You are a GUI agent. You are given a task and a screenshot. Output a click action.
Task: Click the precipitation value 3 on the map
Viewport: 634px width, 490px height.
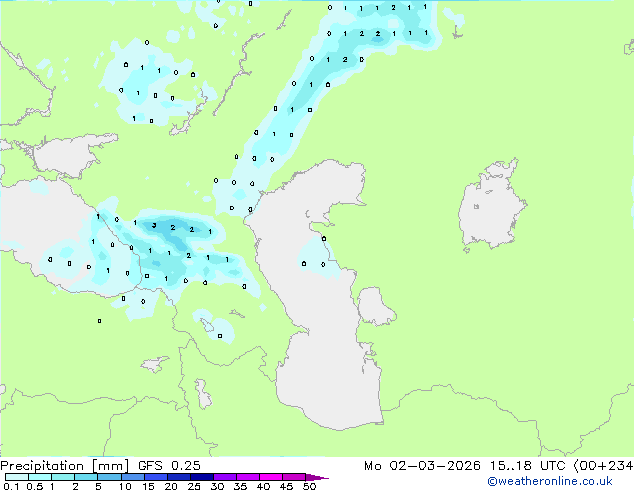[154, 225]
